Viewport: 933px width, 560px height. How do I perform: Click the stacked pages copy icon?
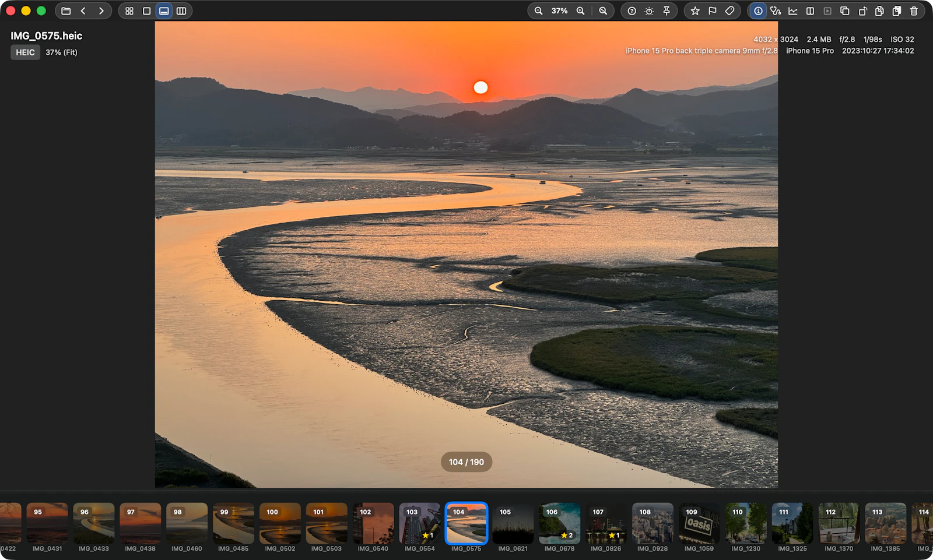coord(897,11)
